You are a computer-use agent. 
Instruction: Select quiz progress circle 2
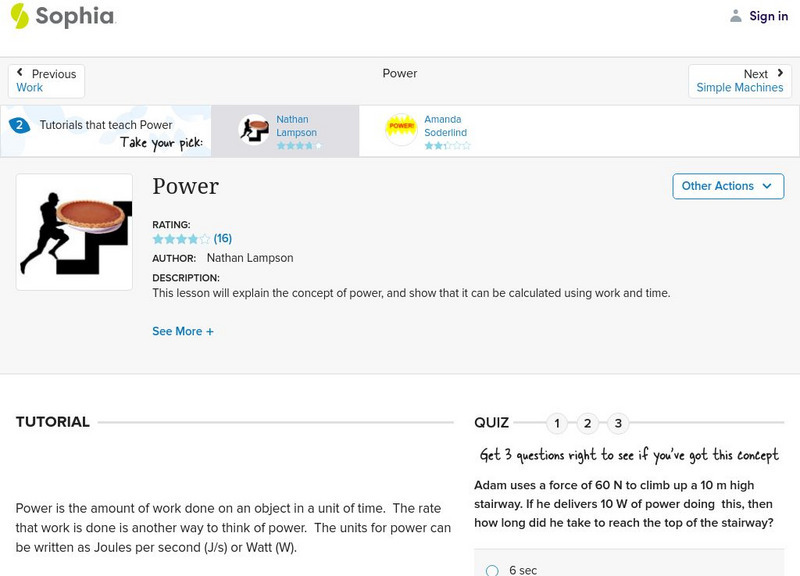[587, 423]
